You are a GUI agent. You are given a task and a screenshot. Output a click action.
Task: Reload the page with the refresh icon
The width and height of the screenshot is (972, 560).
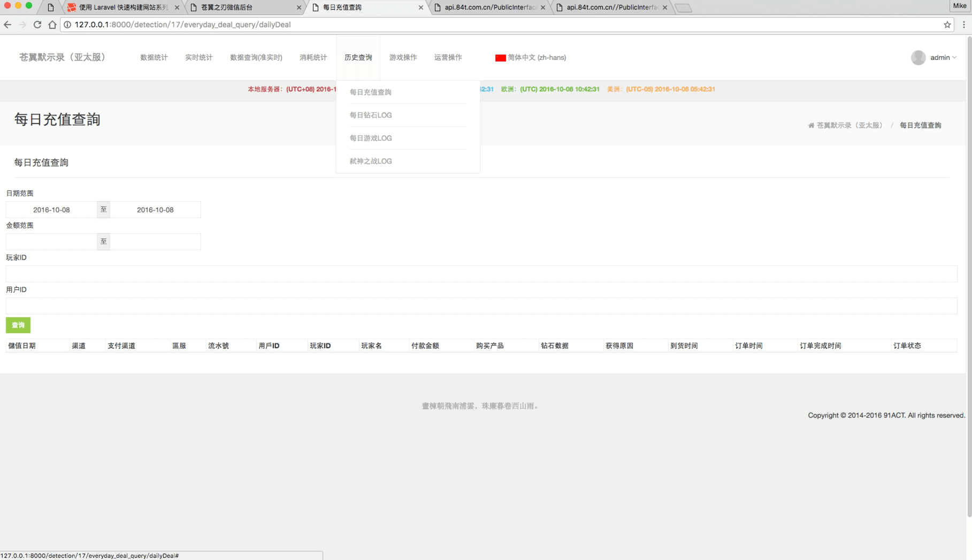[x=37, y=25]
